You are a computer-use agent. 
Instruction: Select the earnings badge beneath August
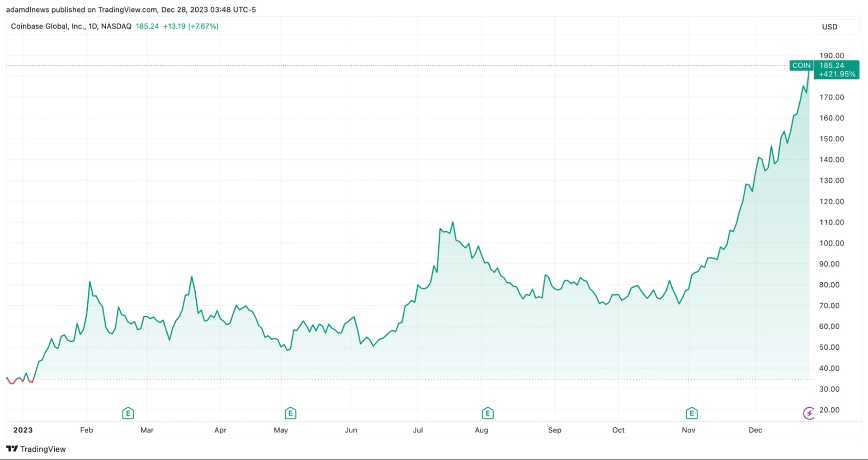(487, 413)
